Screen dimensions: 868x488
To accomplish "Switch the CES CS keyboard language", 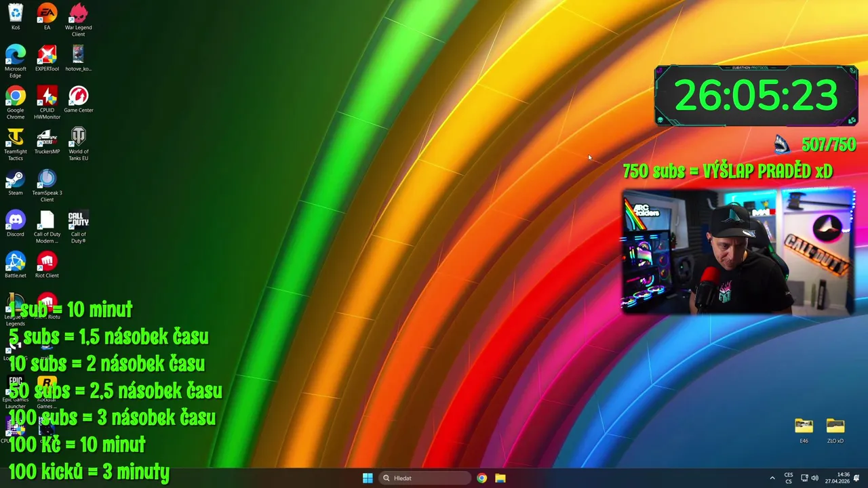I will coord(789,478).
